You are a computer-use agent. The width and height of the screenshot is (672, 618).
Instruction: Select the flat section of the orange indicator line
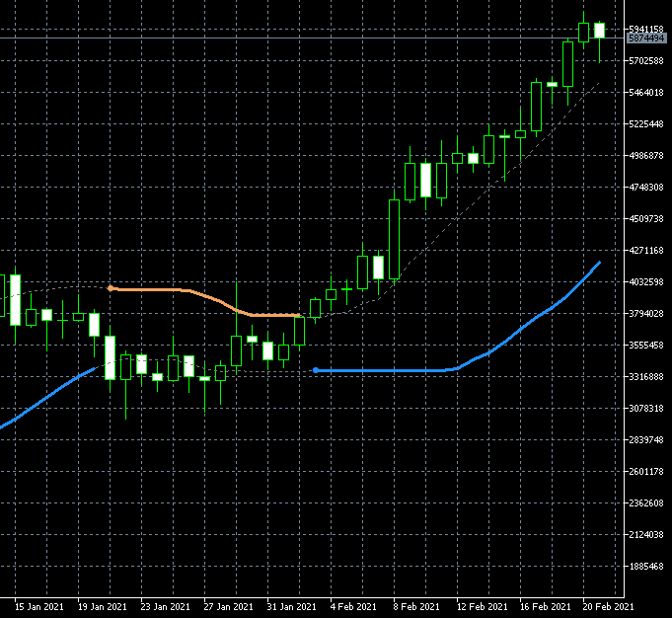(x=158, y=289)
